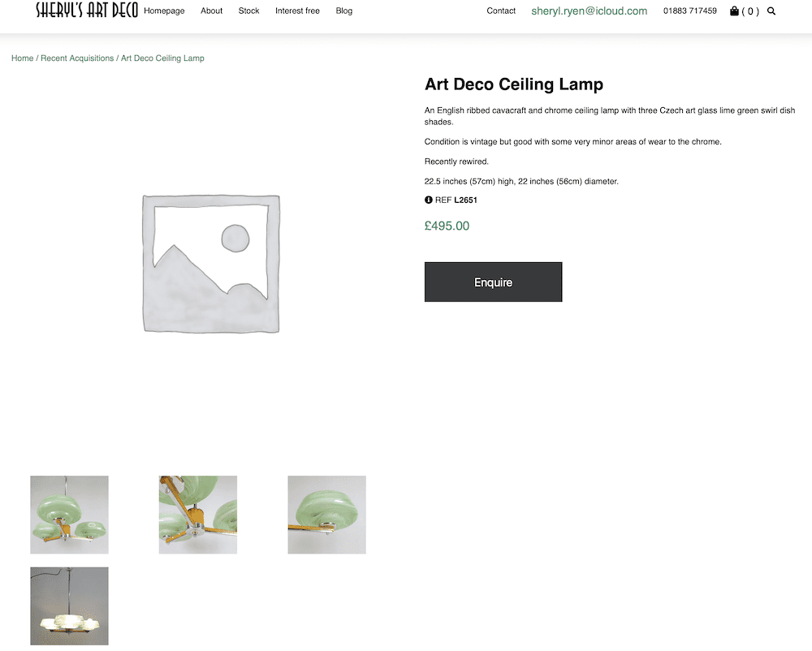
Task: Open the Contact page link
Action: 501,11
